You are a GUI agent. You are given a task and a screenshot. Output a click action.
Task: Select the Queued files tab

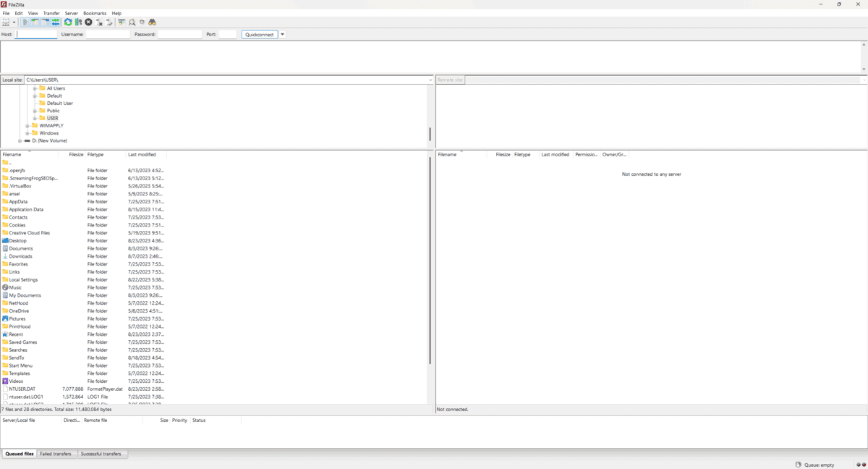click(20, 454)
